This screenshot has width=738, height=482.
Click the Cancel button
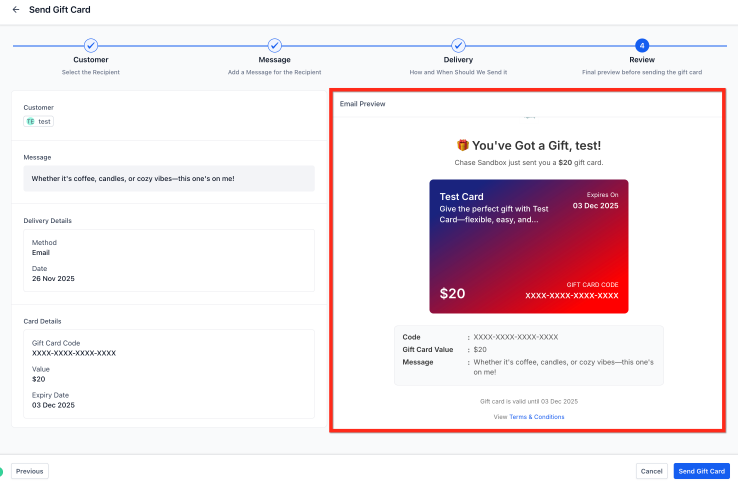(652, 471)
